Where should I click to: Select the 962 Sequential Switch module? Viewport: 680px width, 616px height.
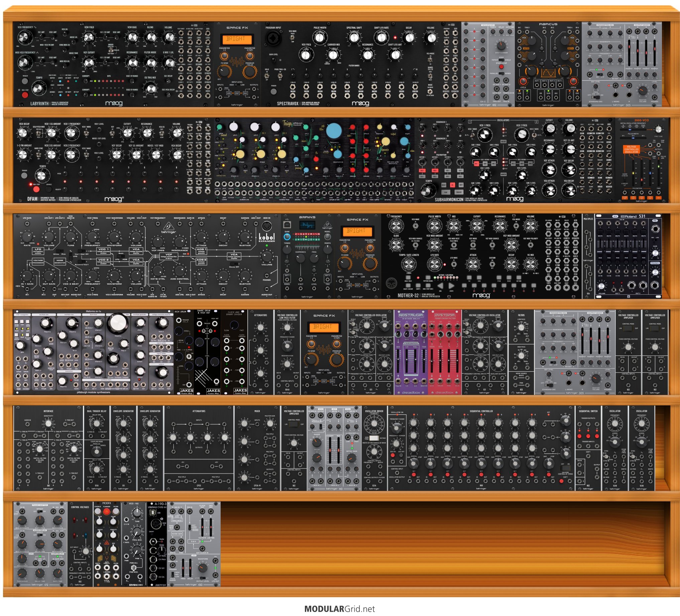[x=588, y=448]
